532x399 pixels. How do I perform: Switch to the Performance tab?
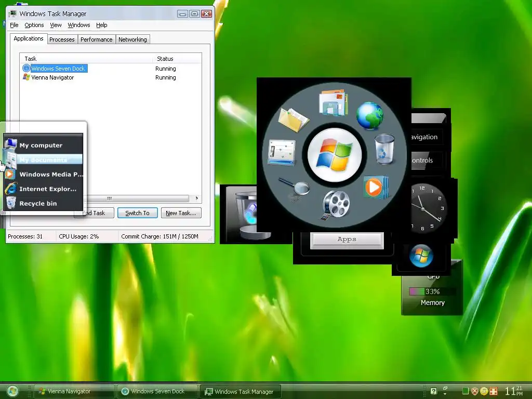[x=96, y=39]
